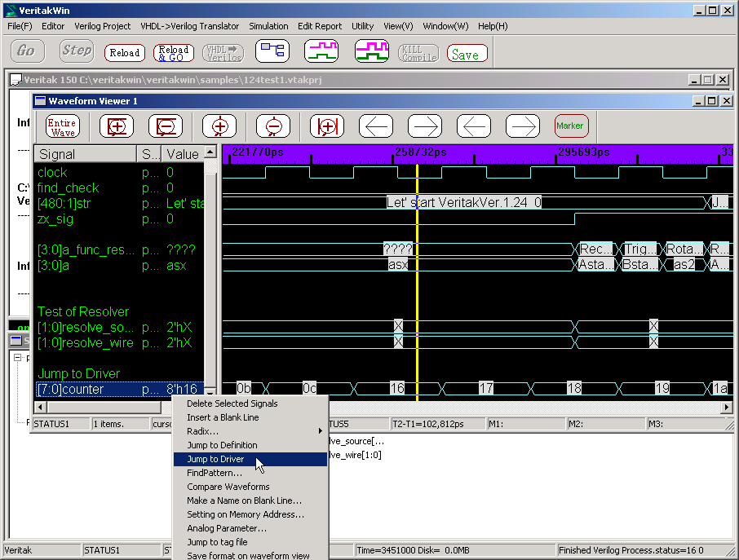This screenshot has width=739, height=560.
Task: Click the Signal column header
Action: coord(85,154)
